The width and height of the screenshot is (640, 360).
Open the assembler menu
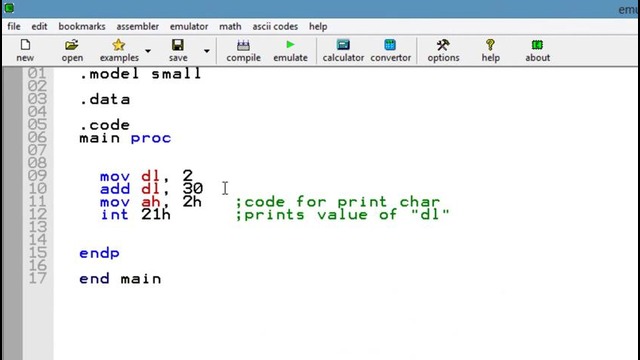pos(138,27)
